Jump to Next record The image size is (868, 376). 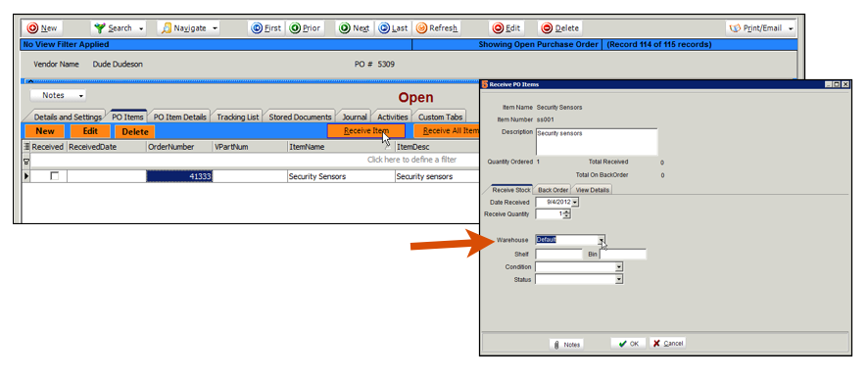click(x=355, y=27)
